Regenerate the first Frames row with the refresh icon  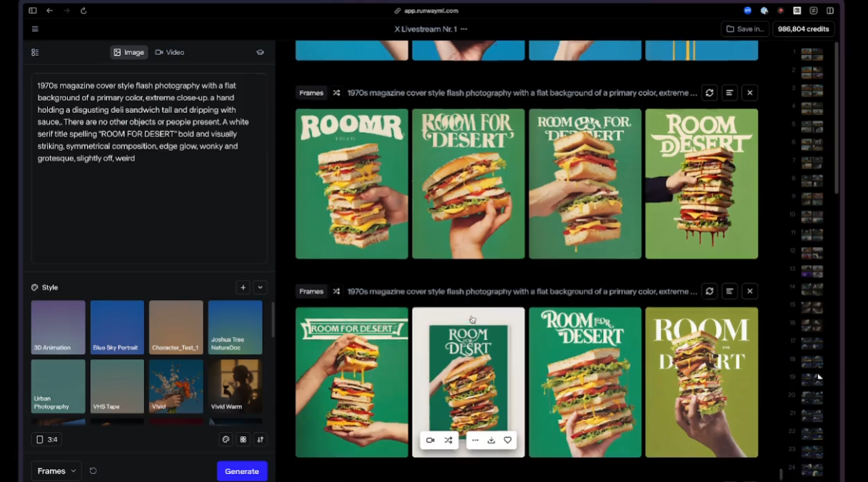tap(710, 93)
